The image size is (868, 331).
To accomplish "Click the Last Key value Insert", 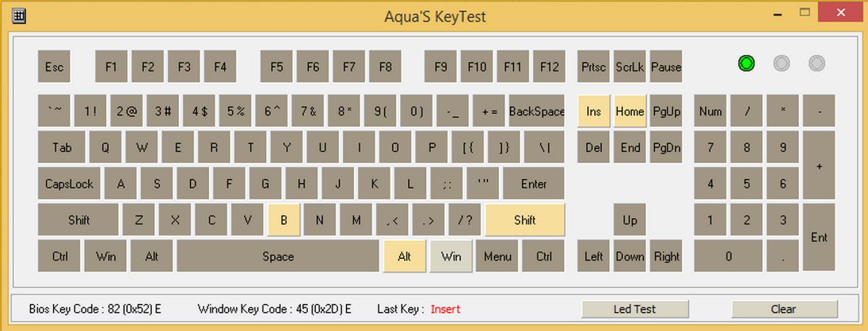I will (446, 309).
